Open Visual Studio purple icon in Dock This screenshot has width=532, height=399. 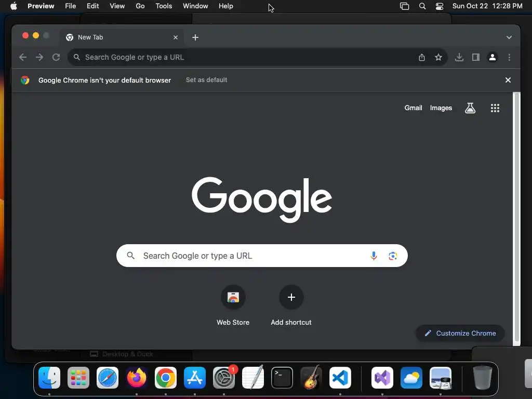(382, 378)
